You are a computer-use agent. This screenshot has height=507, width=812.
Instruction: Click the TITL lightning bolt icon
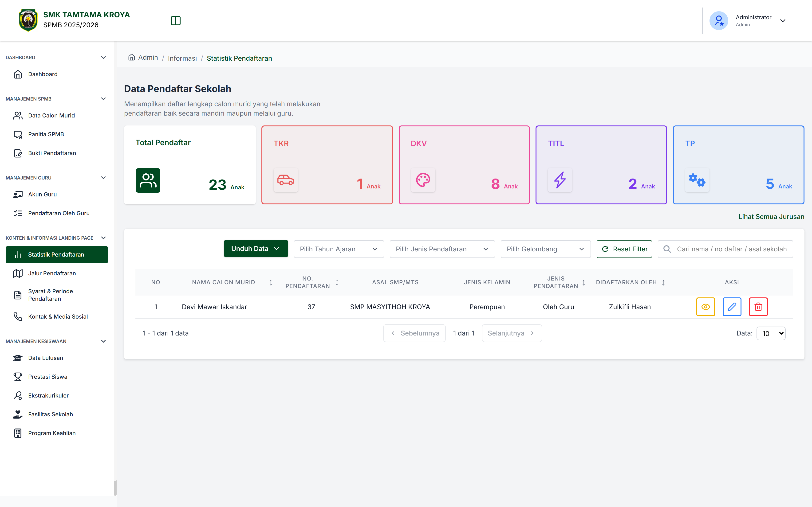pos(560,180)
